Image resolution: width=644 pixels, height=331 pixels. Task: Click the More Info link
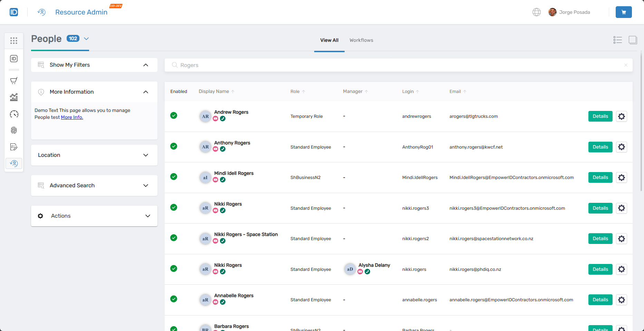[72, 117]
